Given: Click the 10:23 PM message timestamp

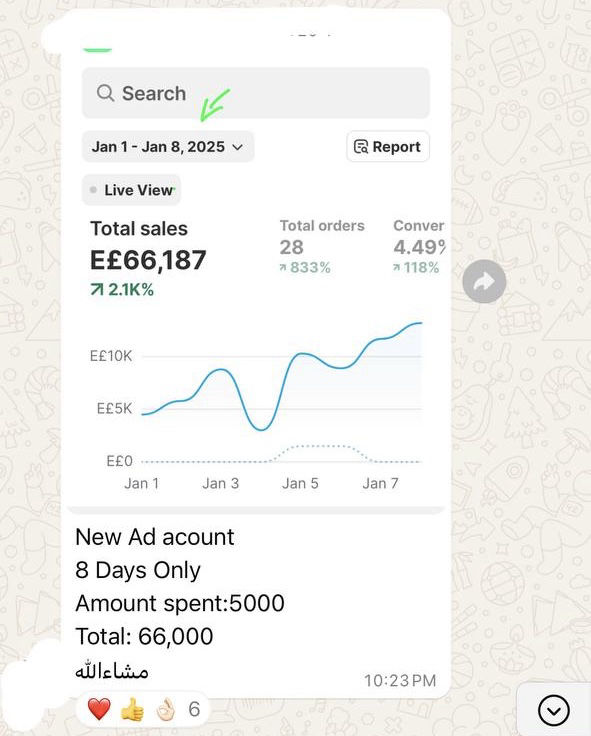Looking at the screenshot, I should click(x=400, y=680).
